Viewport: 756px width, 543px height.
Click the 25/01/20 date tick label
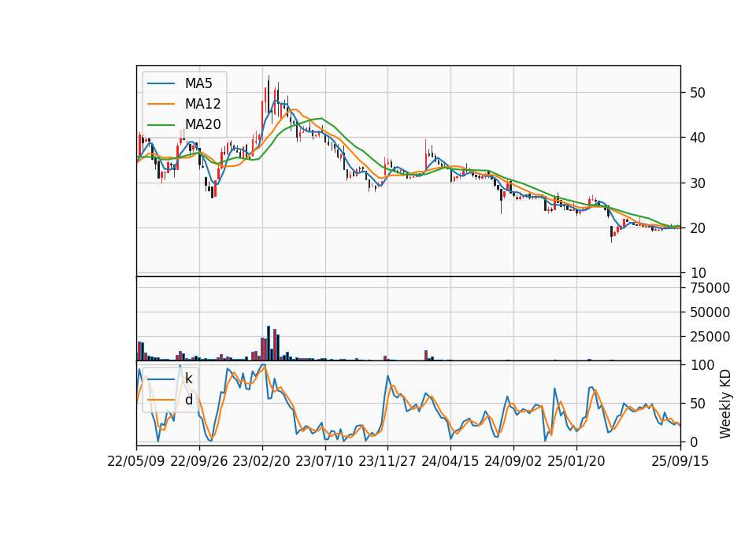tap(576, 461)
